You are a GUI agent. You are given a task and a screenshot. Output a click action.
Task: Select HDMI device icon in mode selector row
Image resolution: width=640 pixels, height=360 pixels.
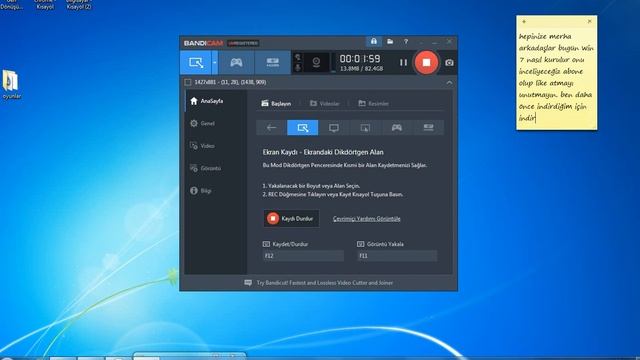(x=428, y=128)
